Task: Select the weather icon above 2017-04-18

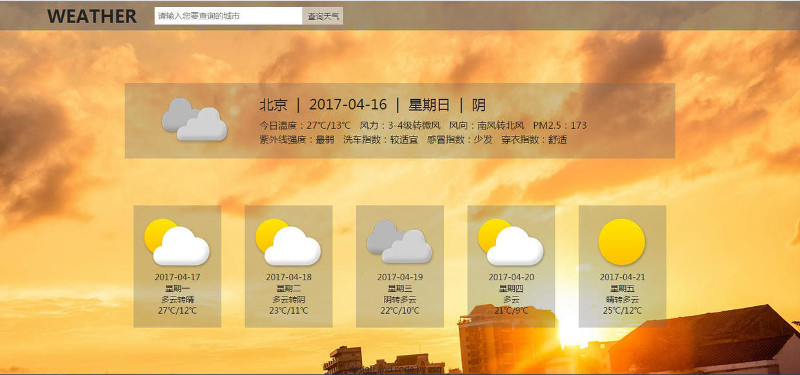Action: pyautogui.click(x=288, y=242)
